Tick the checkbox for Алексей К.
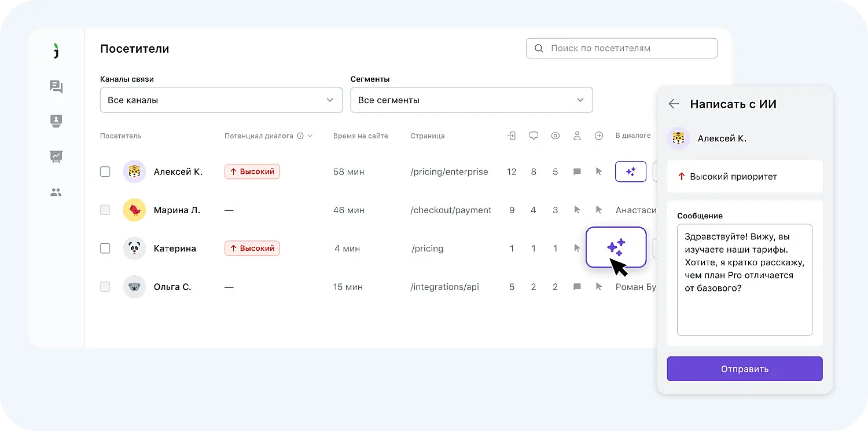 point(105,171)
